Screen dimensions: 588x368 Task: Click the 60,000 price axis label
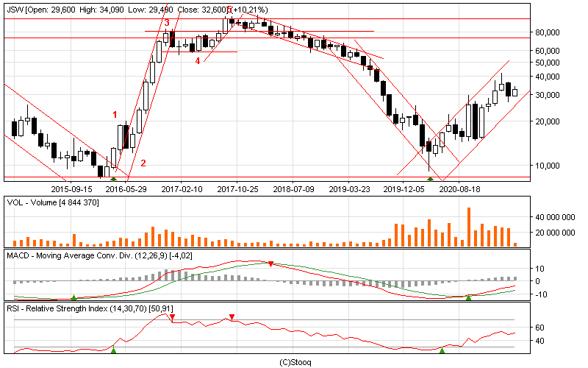(x=548, y=51)
